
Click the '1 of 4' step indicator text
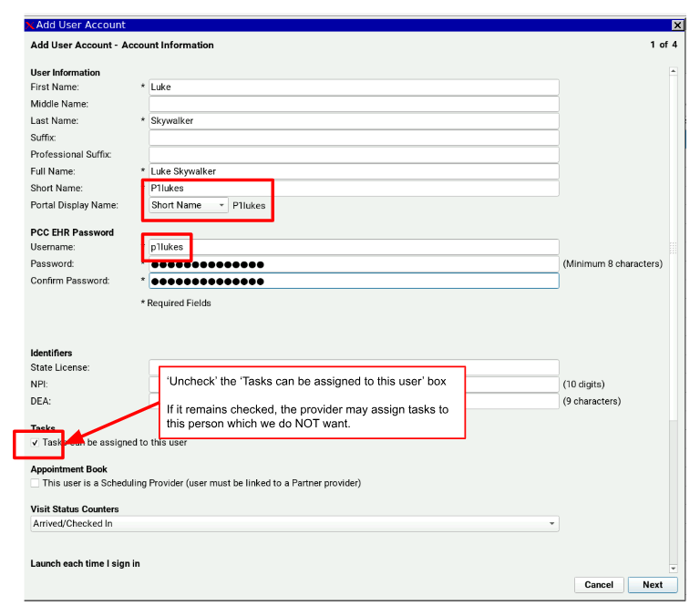click(664, 45)
